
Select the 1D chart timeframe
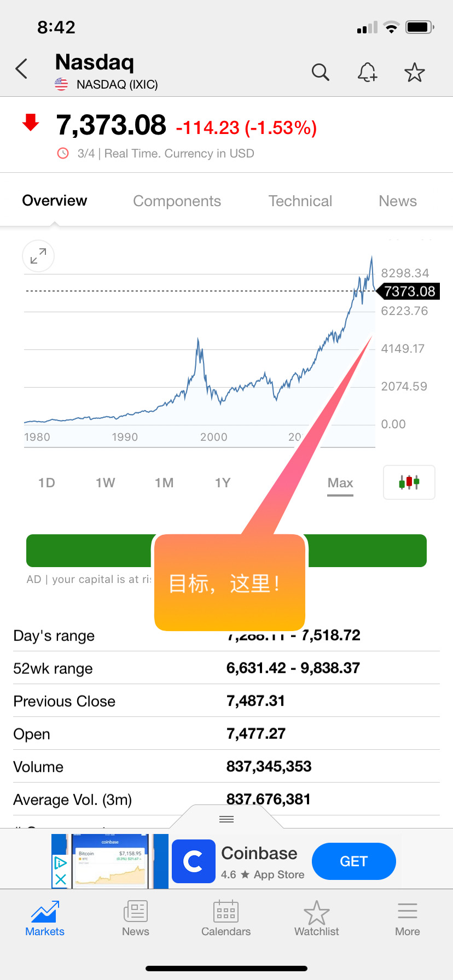tap(47, 483)
